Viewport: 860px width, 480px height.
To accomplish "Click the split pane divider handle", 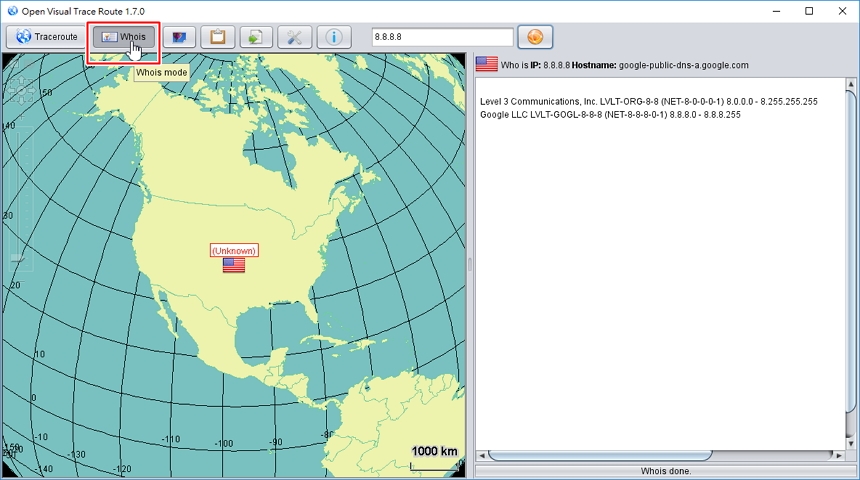I will click(470, 264).
